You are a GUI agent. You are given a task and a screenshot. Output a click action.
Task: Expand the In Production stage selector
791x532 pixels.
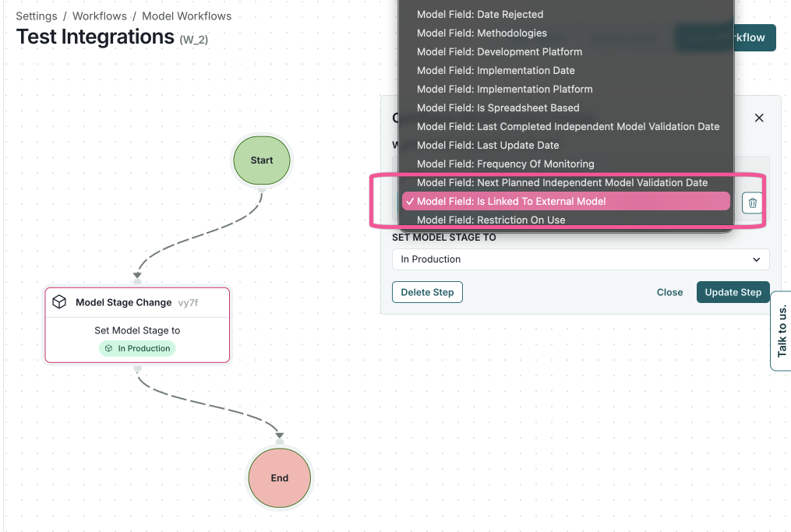579,259
